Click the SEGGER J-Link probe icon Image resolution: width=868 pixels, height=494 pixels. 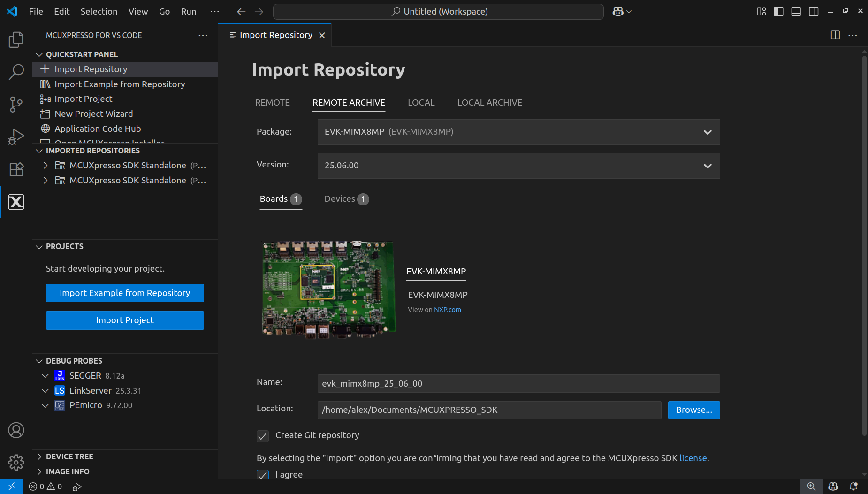(60, 375)
